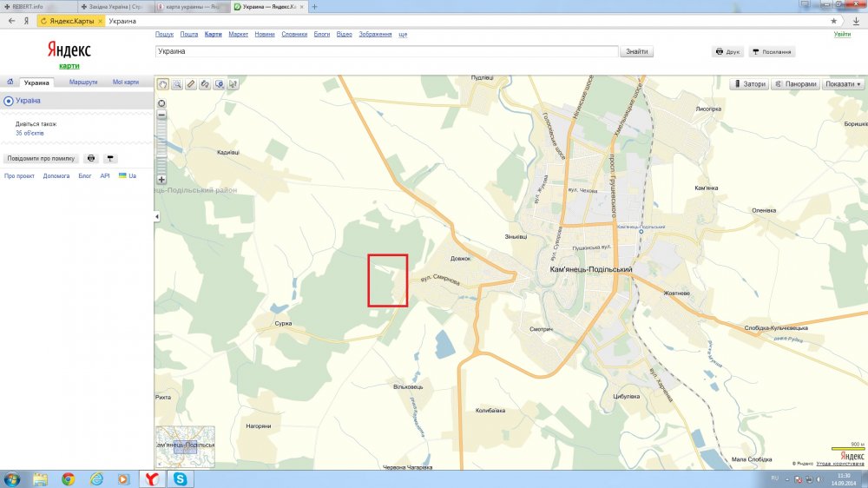Collapse the left side panel arrow
Screen dimensions: 868x488
(157, 216)
